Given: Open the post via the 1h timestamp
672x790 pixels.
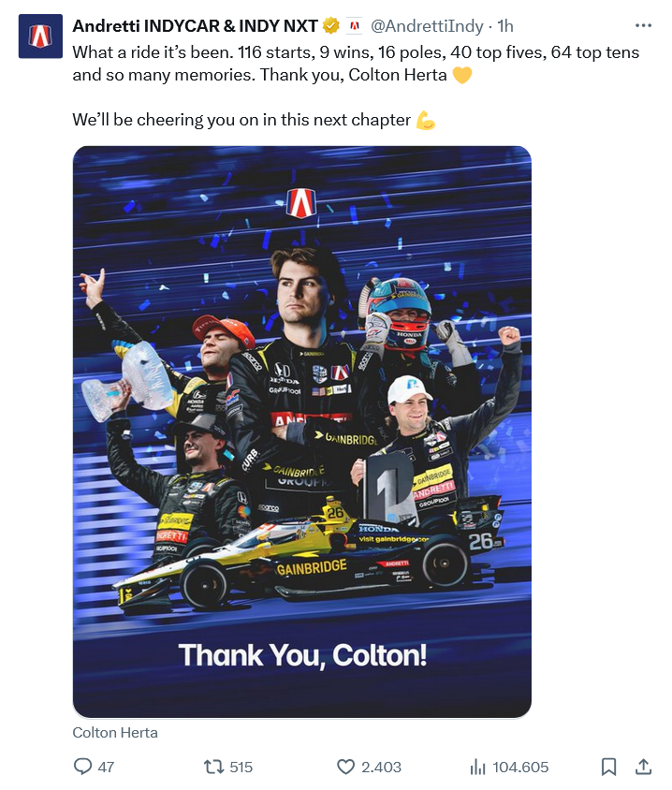Looking at the screenshot, I should click(x=504, y=26).
